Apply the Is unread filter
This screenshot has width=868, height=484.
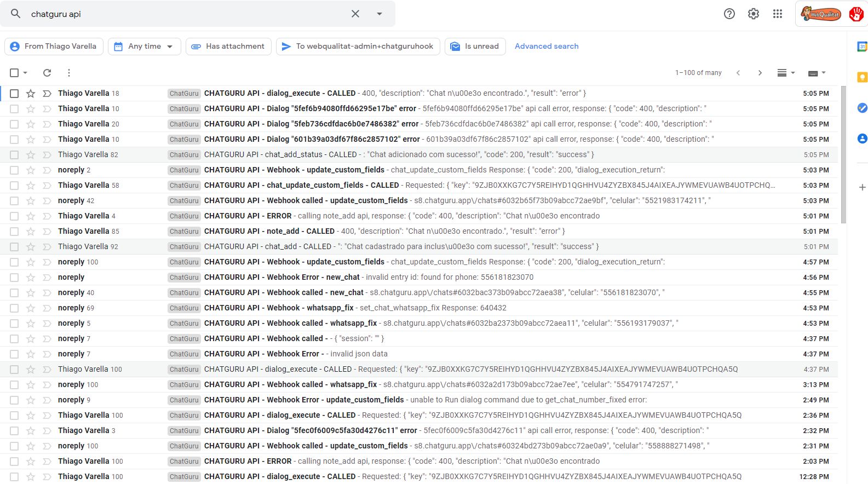click(475, 47)
